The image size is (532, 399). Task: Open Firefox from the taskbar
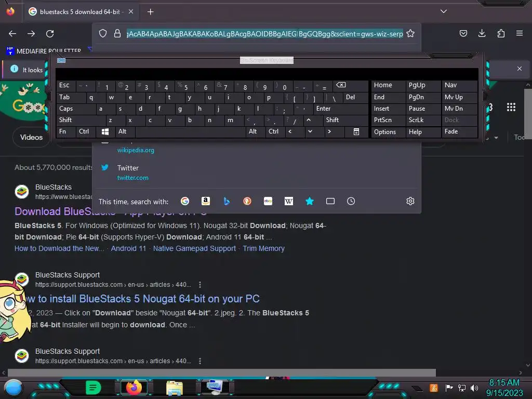click(x=134, y=388)
